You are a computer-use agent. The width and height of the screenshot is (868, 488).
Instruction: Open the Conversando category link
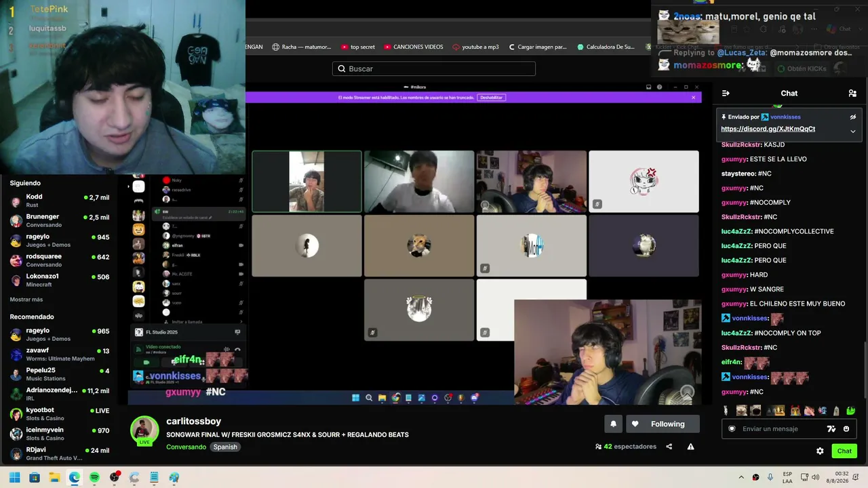click(x=186, y=447)
